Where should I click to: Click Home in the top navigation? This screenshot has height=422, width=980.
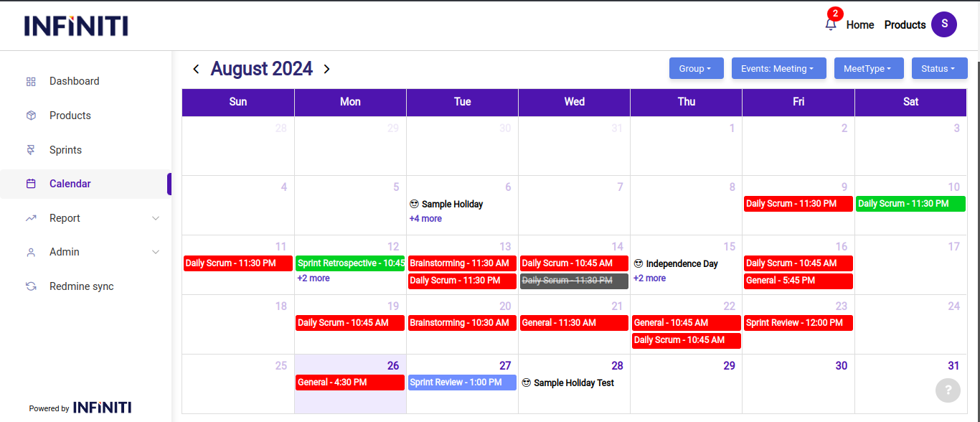[x=859, y=25]
